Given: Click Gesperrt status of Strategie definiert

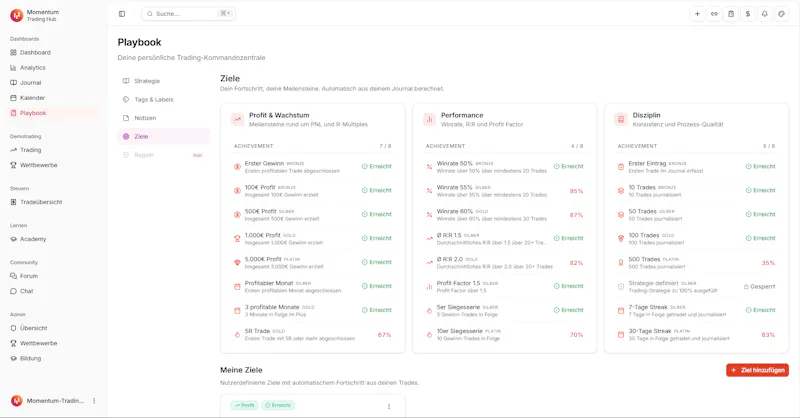Looking at the screenshot, I should pyautogui.click(x=759, y=286).
